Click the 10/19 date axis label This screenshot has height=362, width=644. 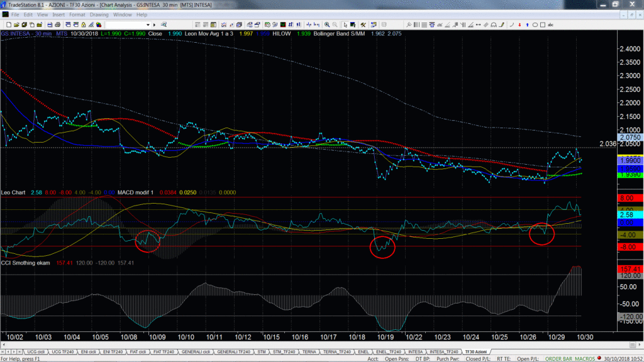[x=386, y=337]
